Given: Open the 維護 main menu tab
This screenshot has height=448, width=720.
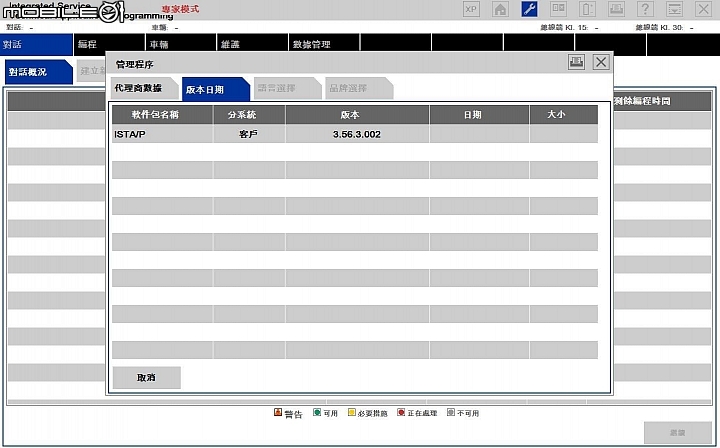Looking at the screenshot, I should point(252,45).
